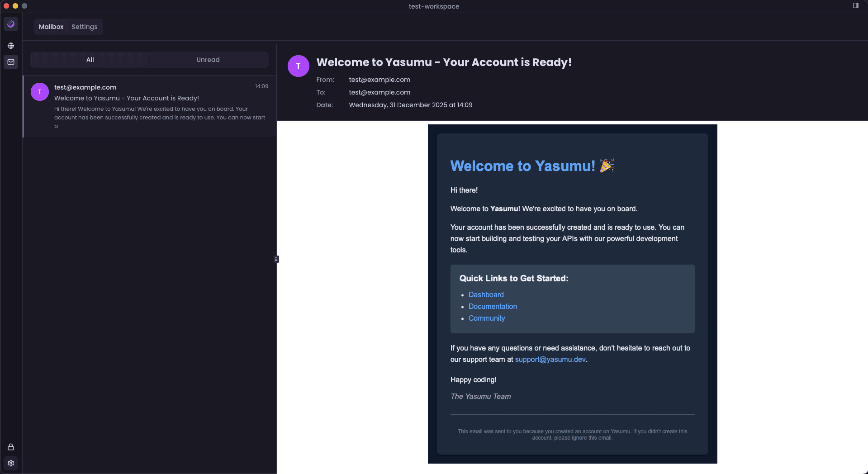Open the globe icon in left sidebar
Screen dimensions: 868x474
pyautogui.click(x=11, y=46)
